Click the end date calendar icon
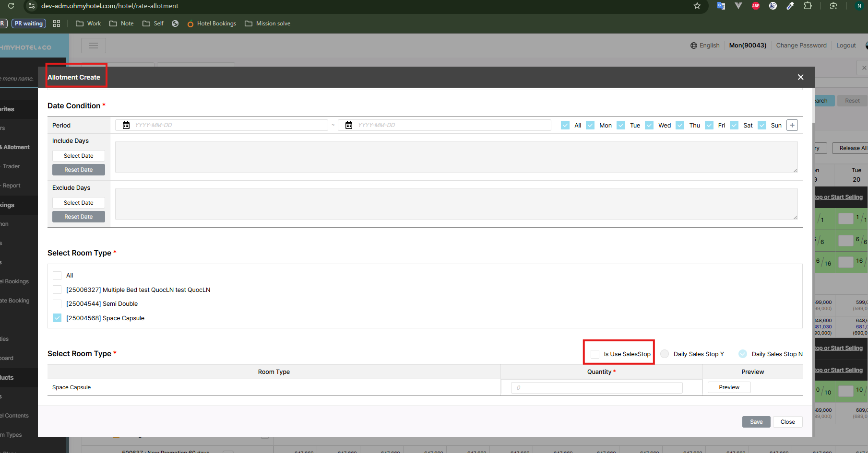868x453 pixels. pos(349,125)
